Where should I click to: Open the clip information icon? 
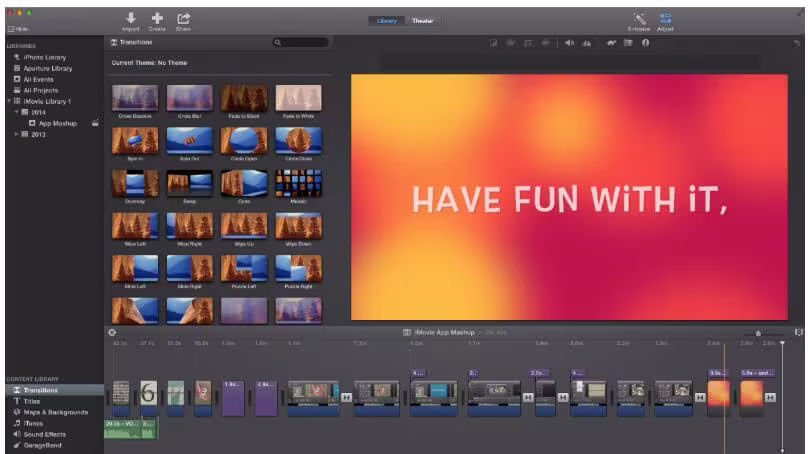[x=646, y=43]
